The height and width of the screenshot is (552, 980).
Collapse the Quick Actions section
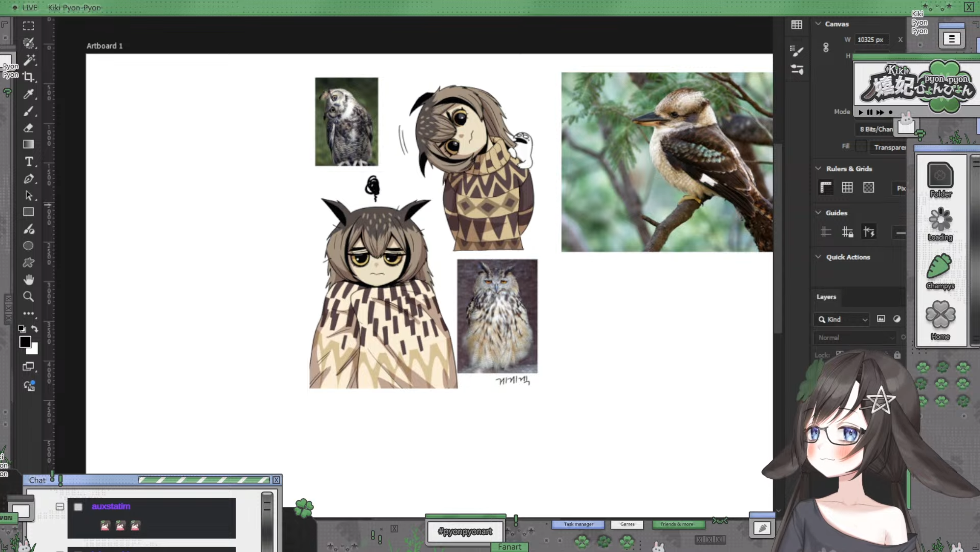[818, 257]
